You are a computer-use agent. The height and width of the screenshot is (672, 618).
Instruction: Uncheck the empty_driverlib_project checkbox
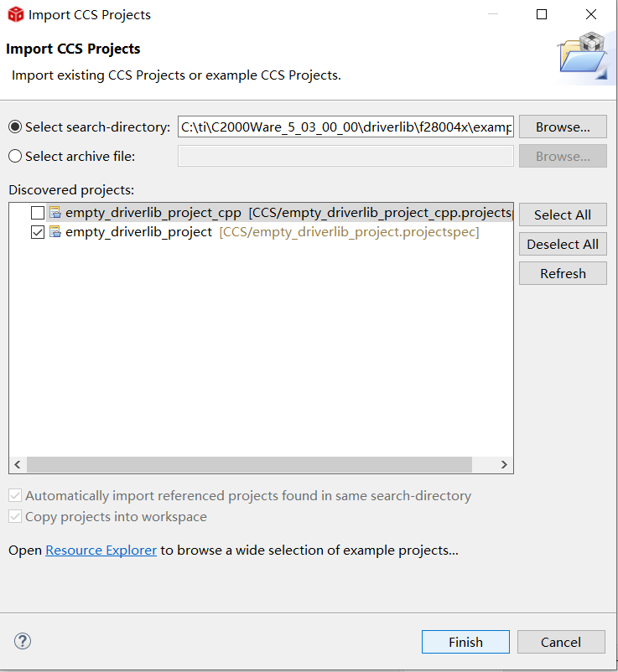(37, 232)
